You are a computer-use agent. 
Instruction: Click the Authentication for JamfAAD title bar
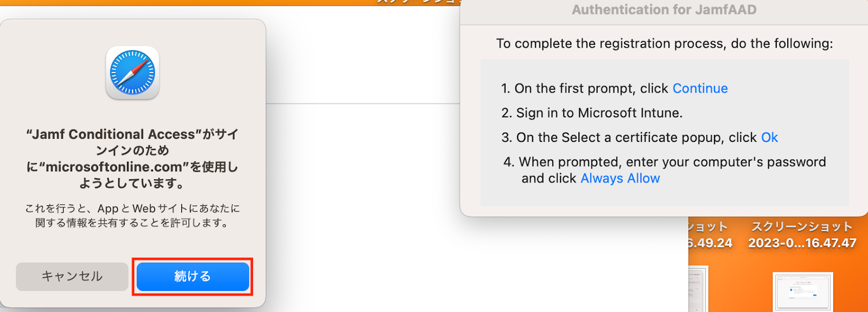click(663, 10)
